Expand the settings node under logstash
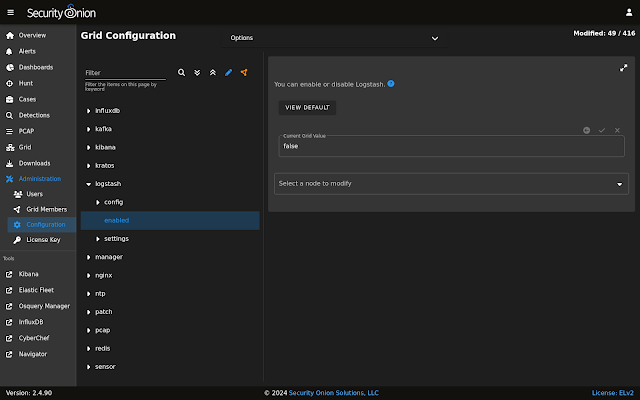 coord(98,239)
